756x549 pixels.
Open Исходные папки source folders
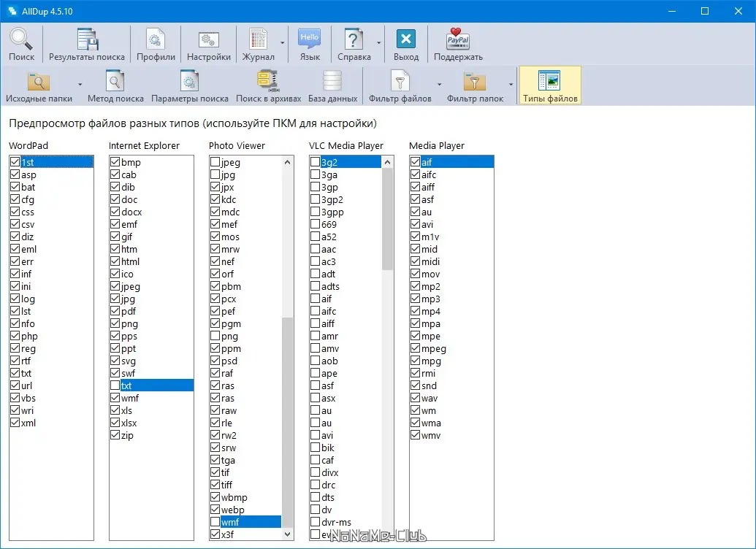[39, 86]
